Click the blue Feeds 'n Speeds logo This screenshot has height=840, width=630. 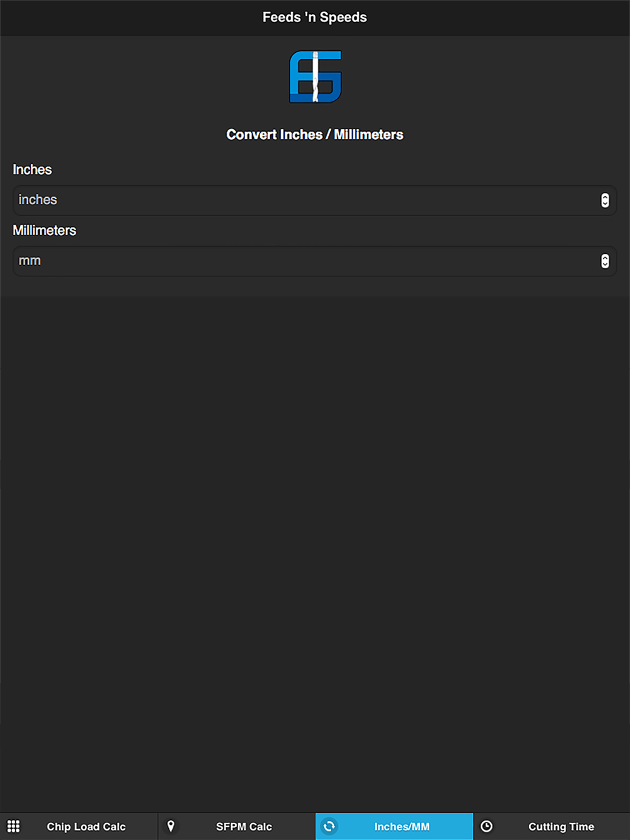315,76
